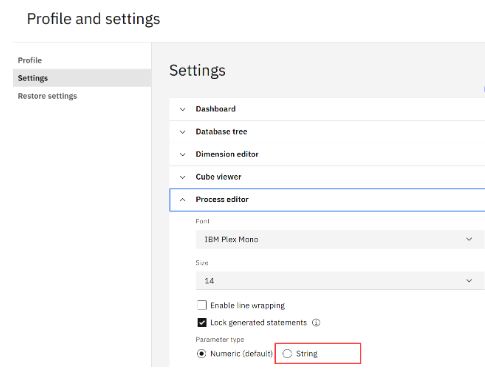
Task: Enable line wrapping checkbox
Action: tap(202, 305)
